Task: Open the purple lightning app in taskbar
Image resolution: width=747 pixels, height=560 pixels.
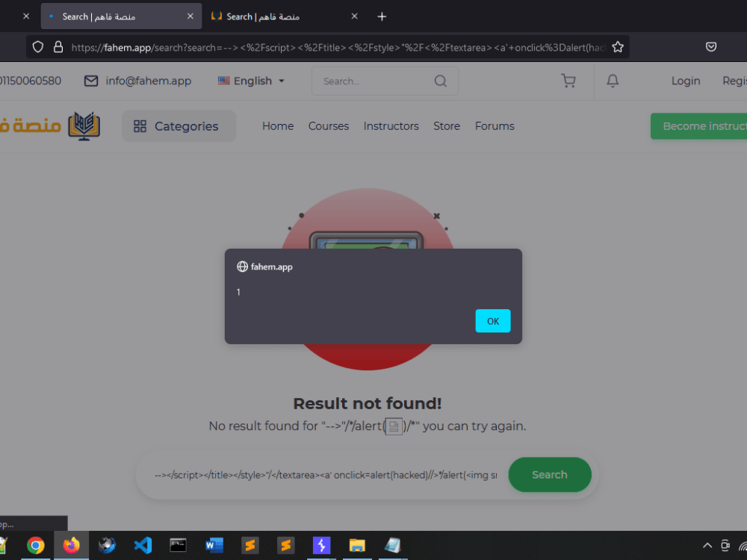Action: [321, 545]
